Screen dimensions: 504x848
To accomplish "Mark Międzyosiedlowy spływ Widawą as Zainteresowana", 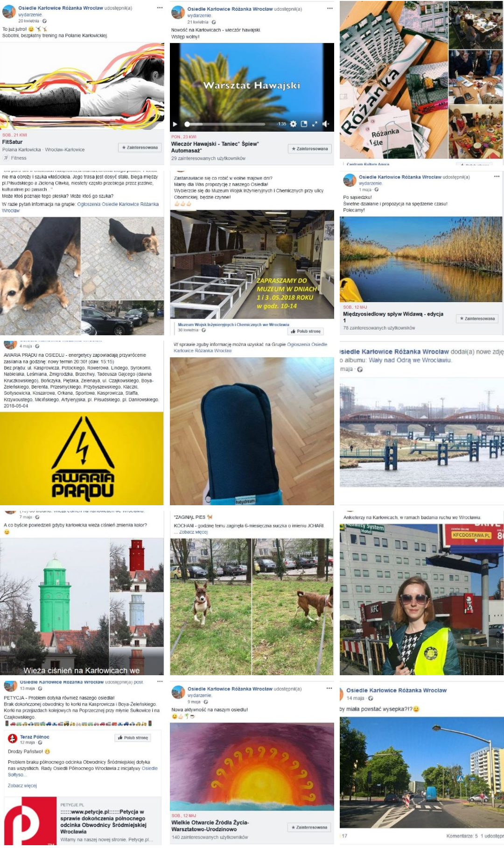I will 477,318.
